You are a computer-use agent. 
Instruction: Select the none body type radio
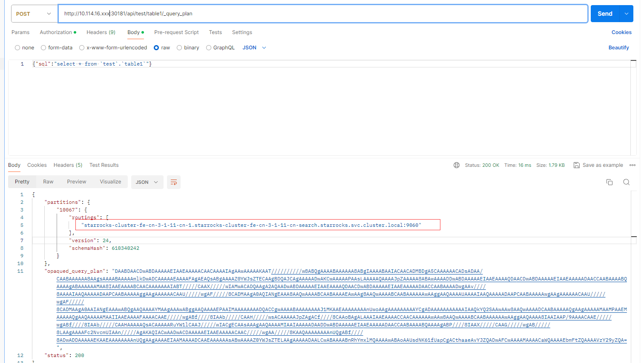[x=17, y=48]
